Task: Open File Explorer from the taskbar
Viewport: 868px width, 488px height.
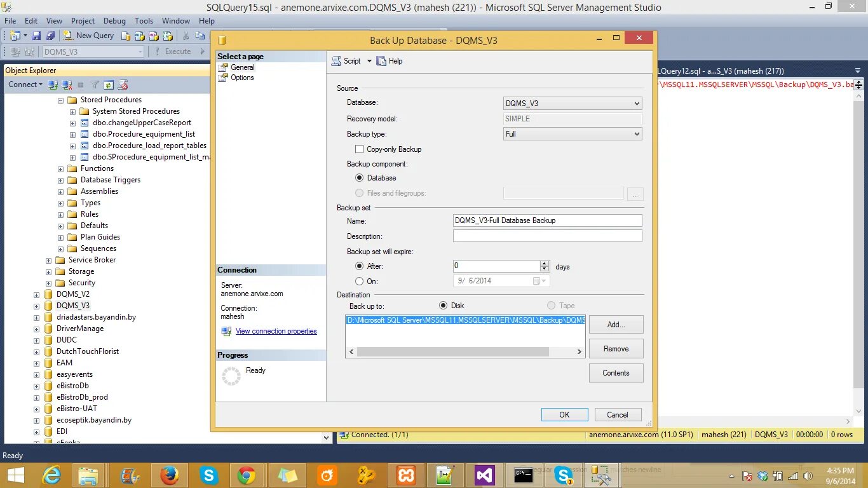Action: pyautogui.click(x=88, y=475)
